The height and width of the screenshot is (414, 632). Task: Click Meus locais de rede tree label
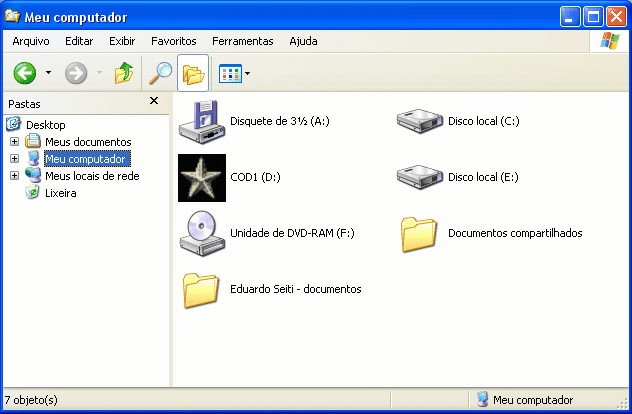point(92,176)
